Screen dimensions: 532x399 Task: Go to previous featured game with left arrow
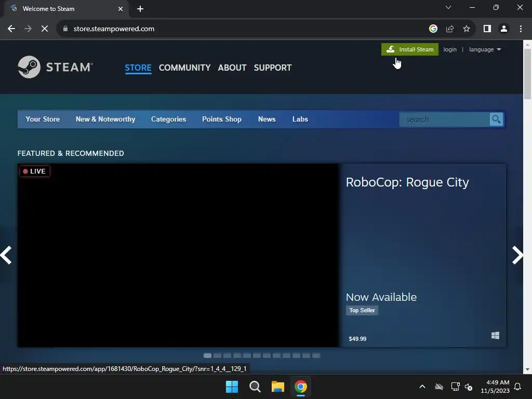pos(6,255)
